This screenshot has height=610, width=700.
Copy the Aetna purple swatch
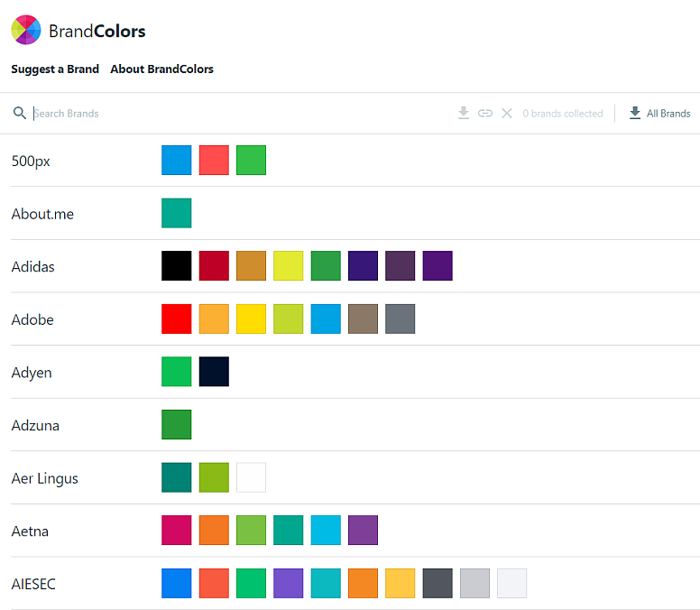point(363,530)
